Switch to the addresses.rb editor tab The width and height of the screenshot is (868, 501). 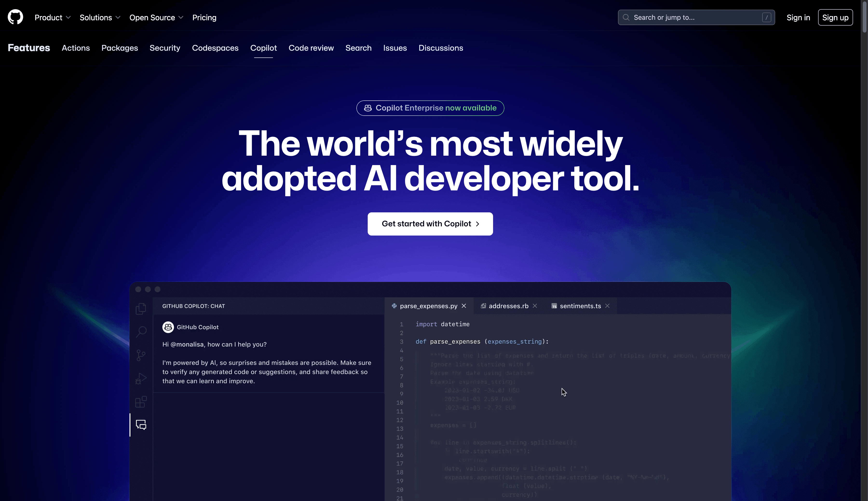tap(509, 306)
